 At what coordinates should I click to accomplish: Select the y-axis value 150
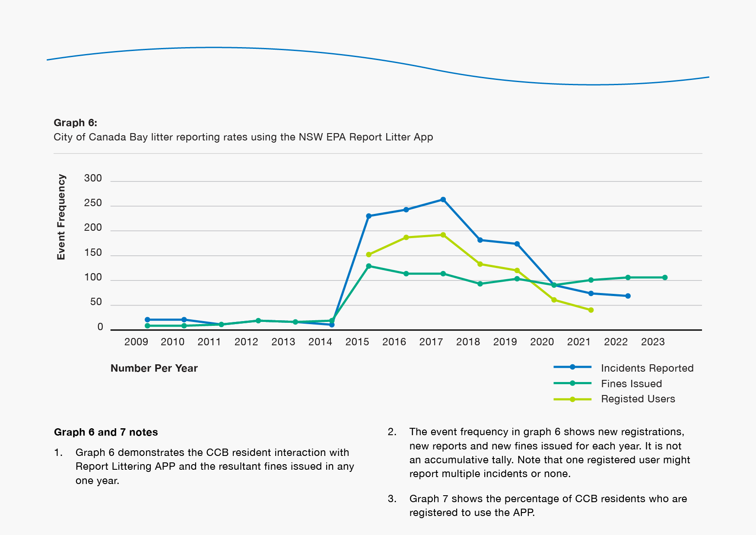[x=93, y=252]
